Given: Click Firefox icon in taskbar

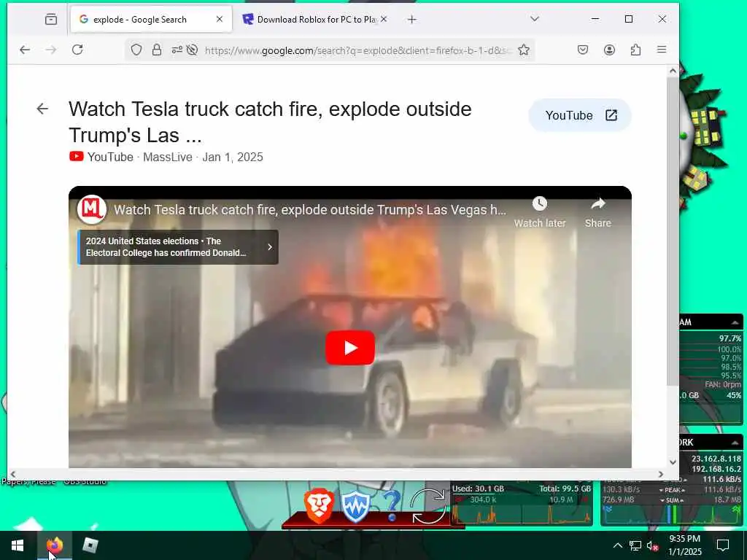Looking at the screenshot, I should (x=54, y=545).
